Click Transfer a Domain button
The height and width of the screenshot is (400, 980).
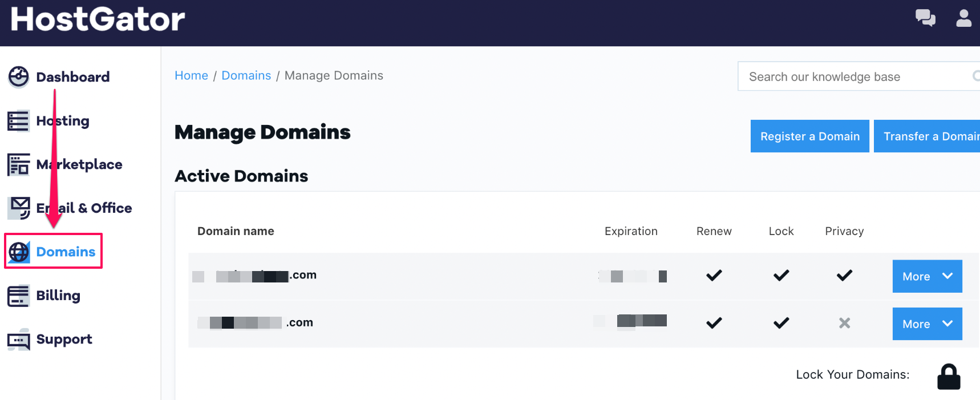point(927,136)
